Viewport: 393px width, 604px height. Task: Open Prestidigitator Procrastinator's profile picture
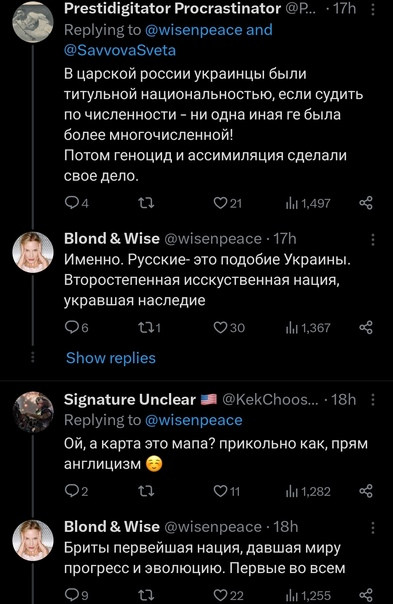pos(33,20)
